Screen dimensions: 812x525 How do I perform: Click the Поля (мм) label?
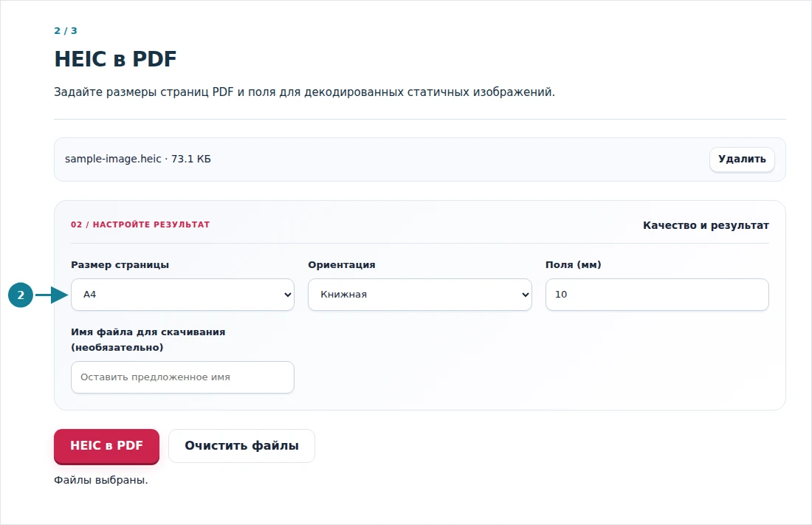pos(574,265)
